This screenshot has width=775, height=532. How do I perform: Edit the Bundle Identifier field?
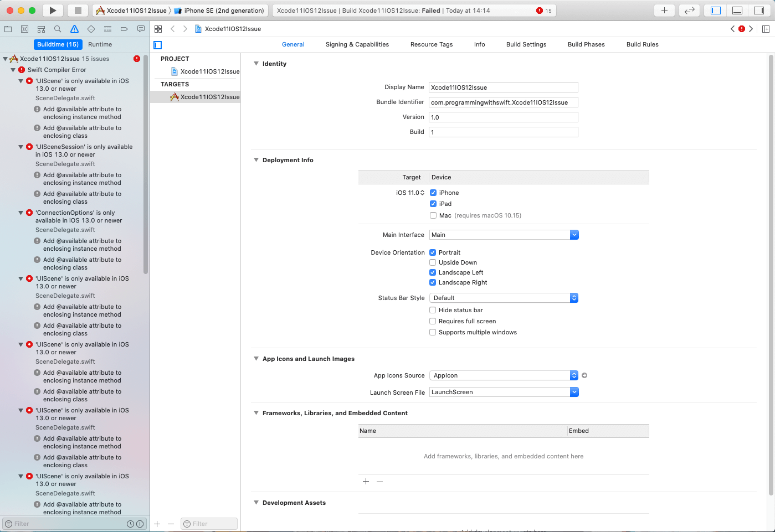pyautogui.click(x=504, y=102)
